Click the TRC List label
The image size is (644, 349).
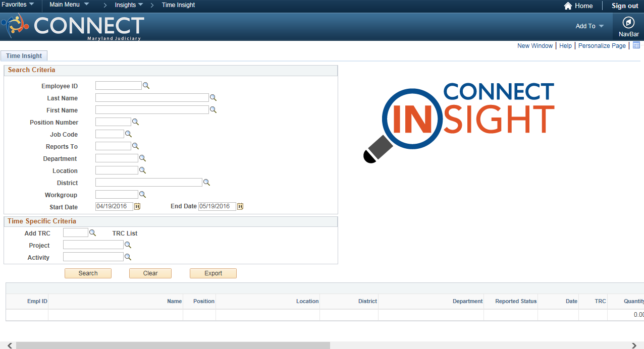(x=125, y=234)
